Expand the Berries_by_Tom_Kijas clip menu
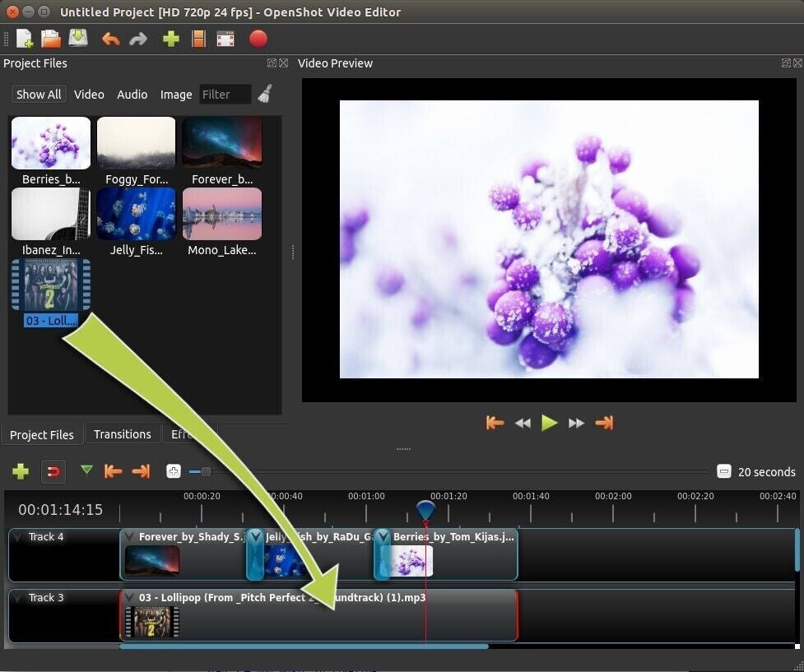Viewport: 804px width, 672px height. tap(381, 536)
